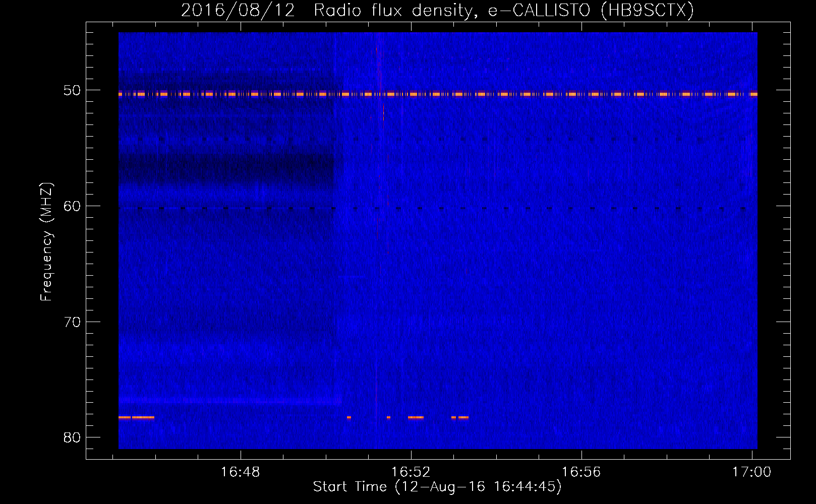Click the frequency tick label "50"
Viewport: 816px width, 504px height.
(72, 91)
